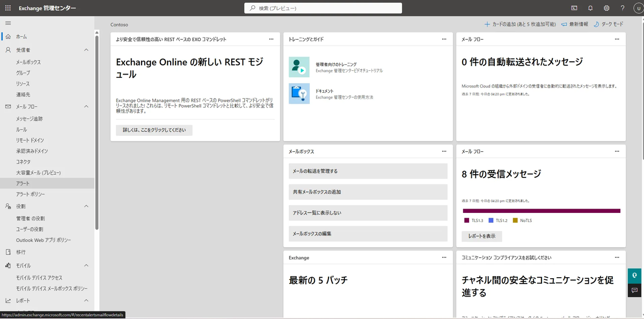
Task: Open Outlook Web アプリ ポリシー in sidebar
Action: [x=43, y=240]
